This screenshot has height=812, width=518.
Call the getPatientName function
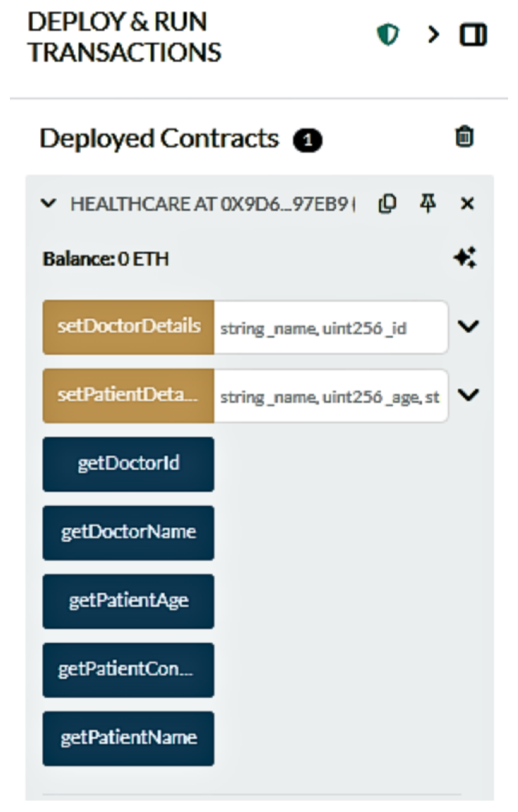pyautogui.click(x=129, y=739)
